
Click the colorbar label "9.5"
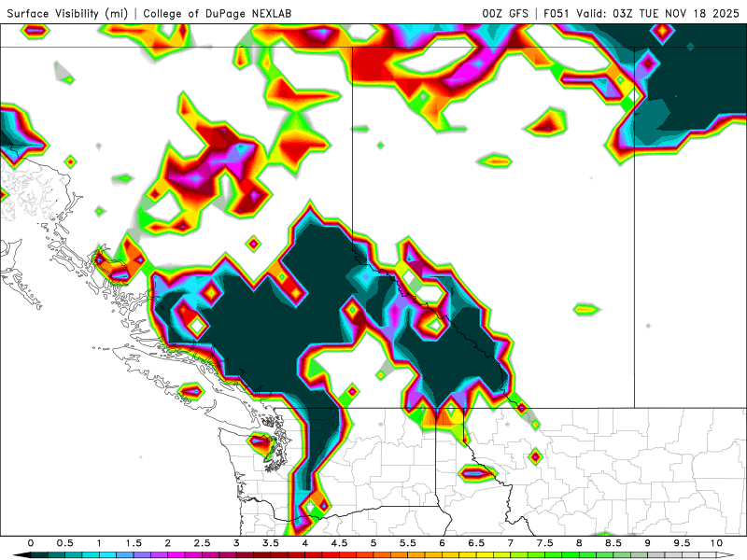click(682, 543)
